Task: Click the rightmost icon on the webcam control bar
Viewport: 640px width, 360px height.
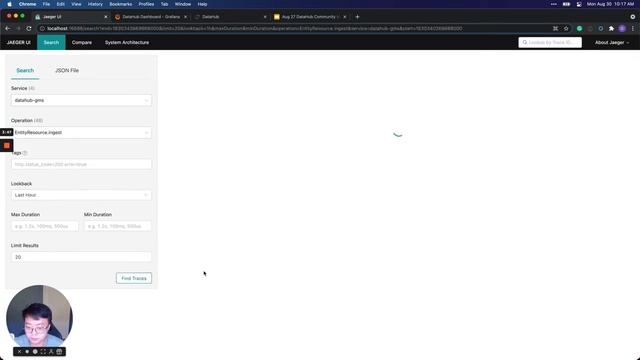Action: click(59, 351)
